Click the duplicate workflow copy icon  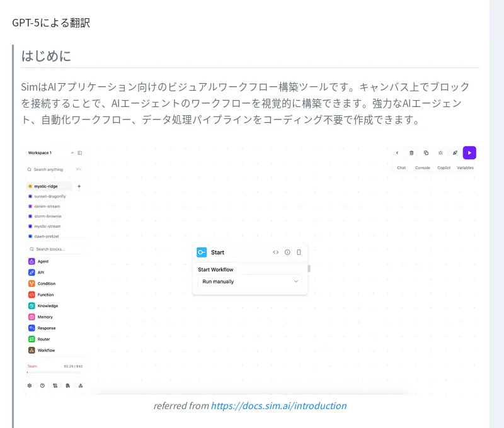click(x=426, y=153)
